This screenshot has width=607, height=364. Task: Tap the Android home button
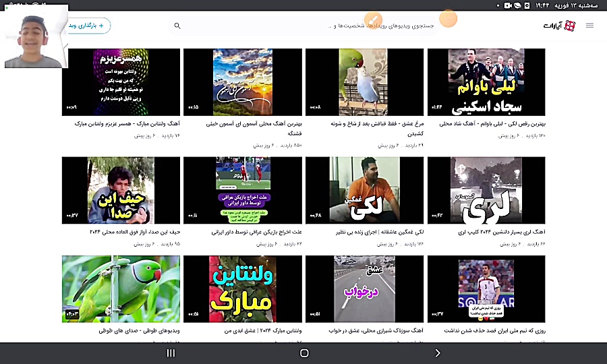pos(304,353)
